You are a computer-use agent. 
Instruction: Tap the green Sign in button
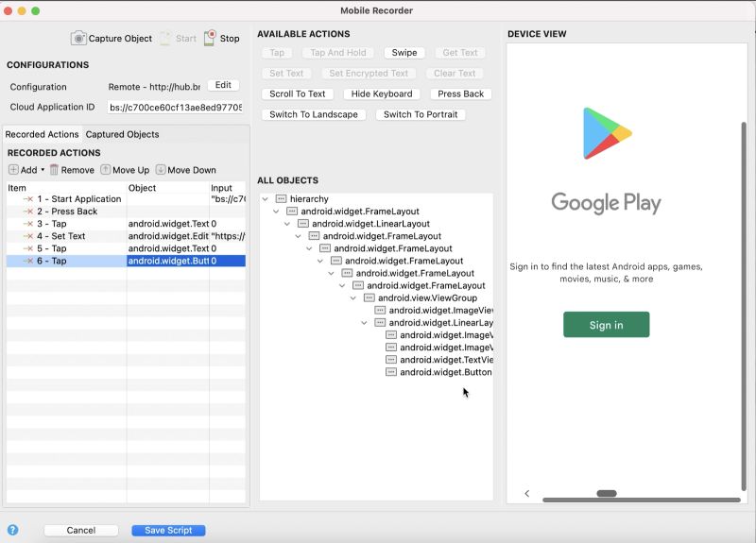(x=606, y=325)
